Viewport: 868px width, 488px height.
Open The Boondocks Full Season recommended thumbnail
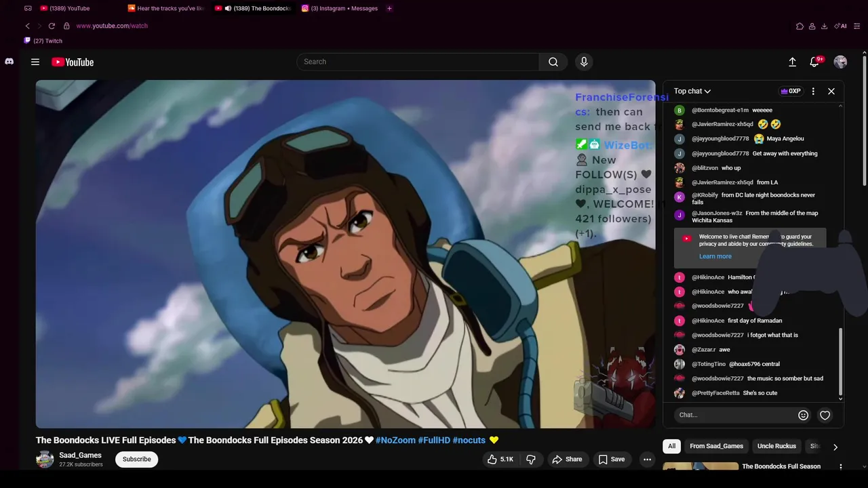(x=701, y=467)
